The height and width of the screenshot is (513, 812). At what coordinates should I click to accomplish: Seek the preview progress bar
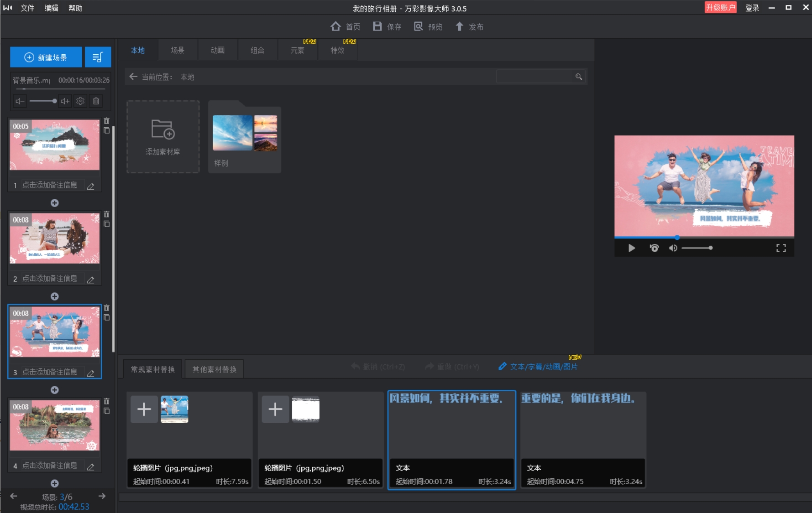pyautogui.click(x=704, y=237)
